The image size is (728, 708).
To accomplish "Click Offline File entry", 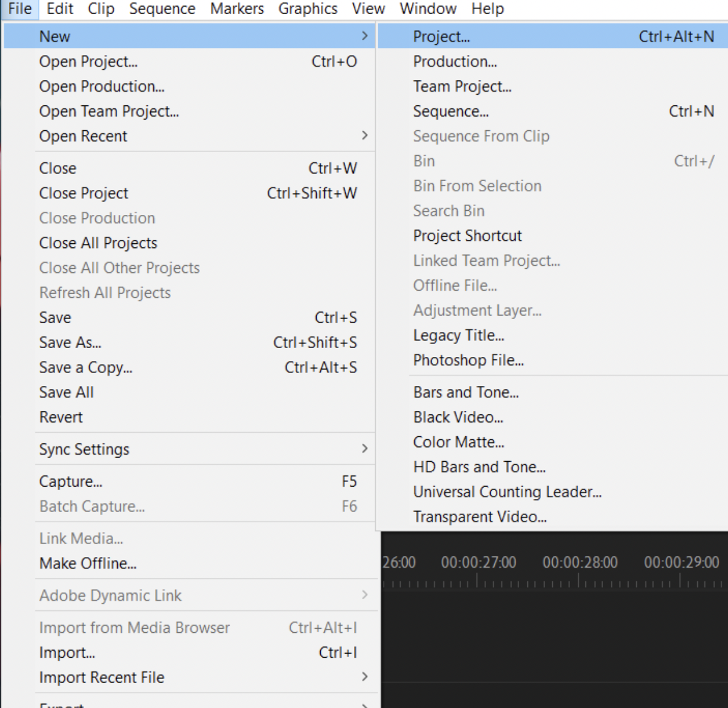I will point(553,285).
